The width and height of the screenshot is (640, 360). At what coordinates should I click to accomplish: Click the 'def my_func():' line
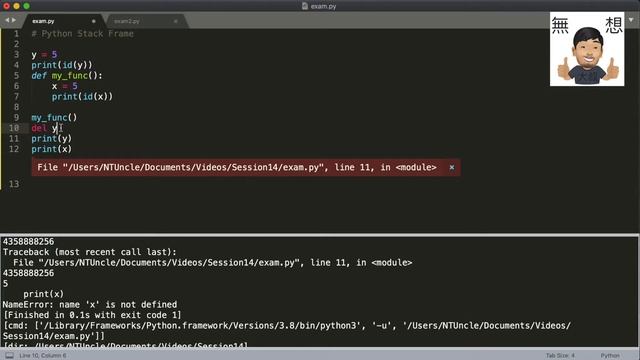67,76
